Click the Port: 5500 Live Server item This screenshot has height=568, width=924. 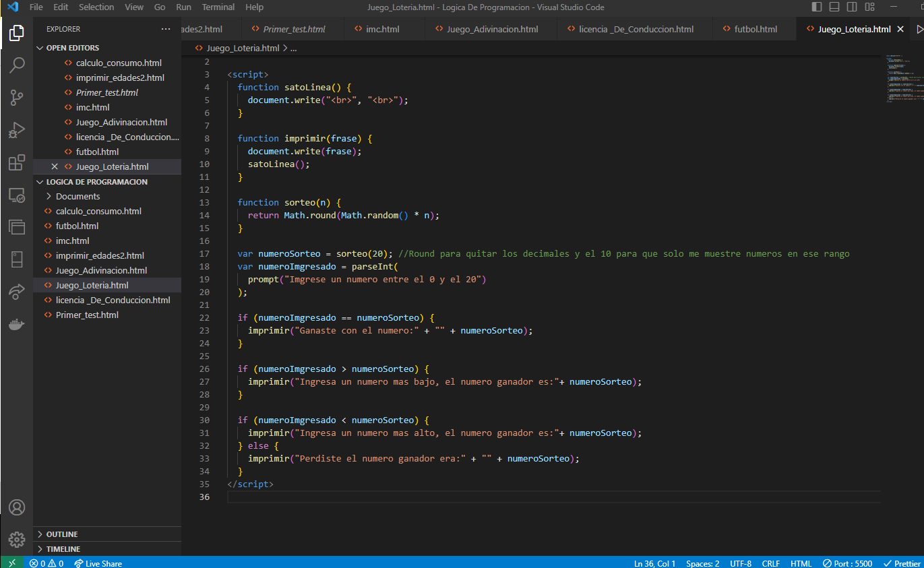pos(848,563)
